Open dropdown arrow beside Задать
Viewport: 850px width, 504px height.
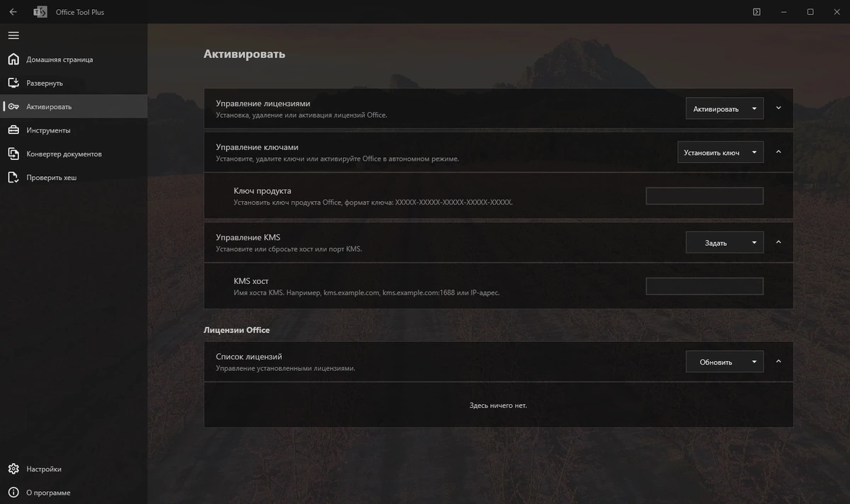(x=754, y=243)
